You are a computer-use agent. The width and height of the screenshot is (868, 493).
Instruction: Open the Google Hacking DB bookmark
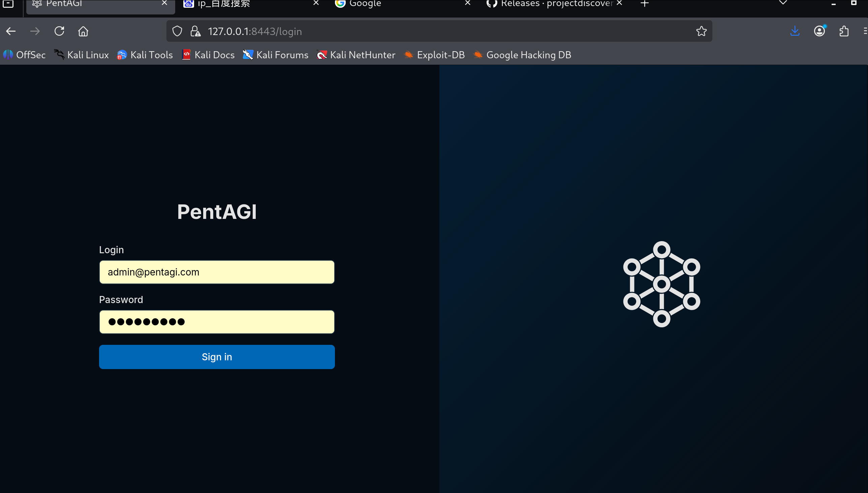click(522, 55)
